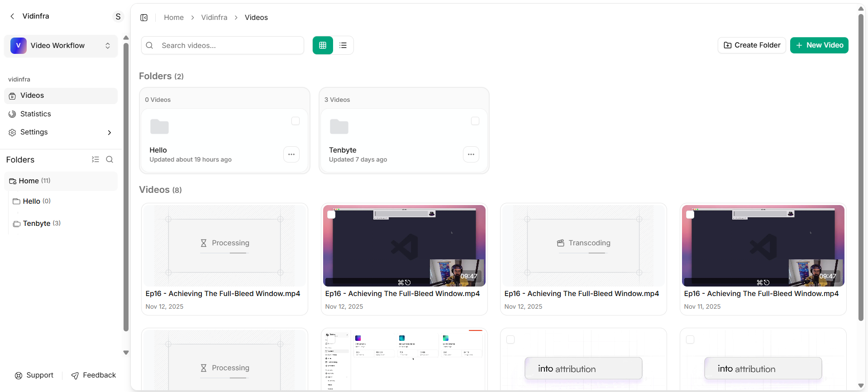Viewport: 868px width, 392px height.
Task: Switch to grid view
Action: (323, 45)
